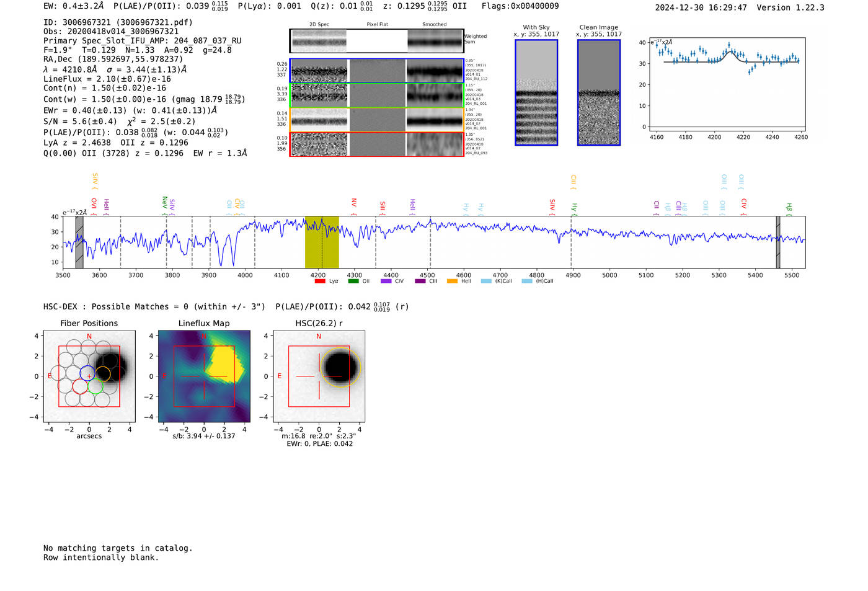Click the hatched grey band near 5460
The width and height of the screenshot is (868, 591).
[778, 242]
